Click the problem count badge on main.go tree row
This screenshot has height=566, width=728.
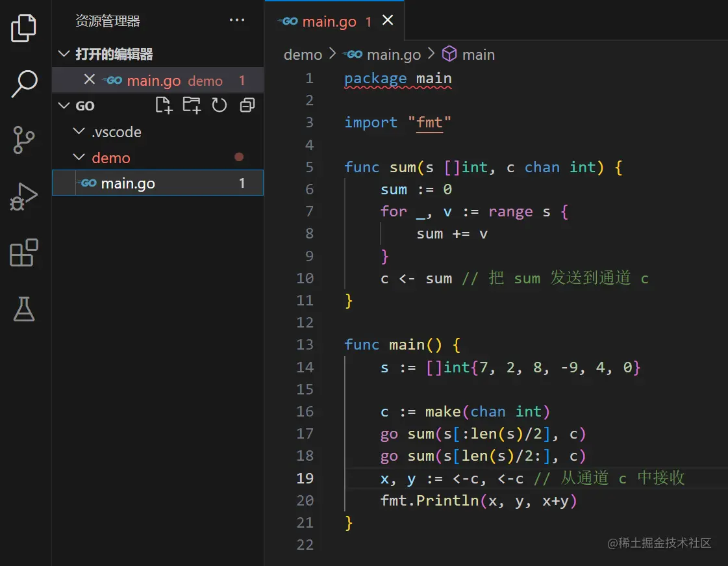(242, 183)
